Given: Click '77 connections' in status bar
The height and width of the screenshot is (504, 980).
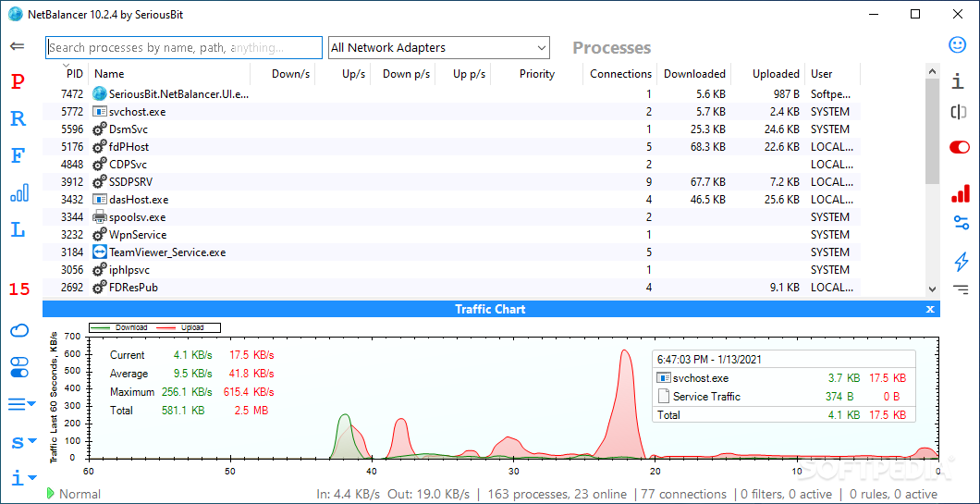Looking at the screenshot, I should (685, 494).
